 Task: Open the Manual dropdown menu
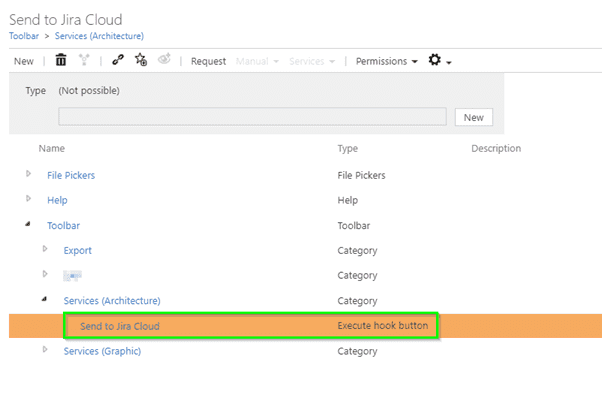click(x=257, y=61)
